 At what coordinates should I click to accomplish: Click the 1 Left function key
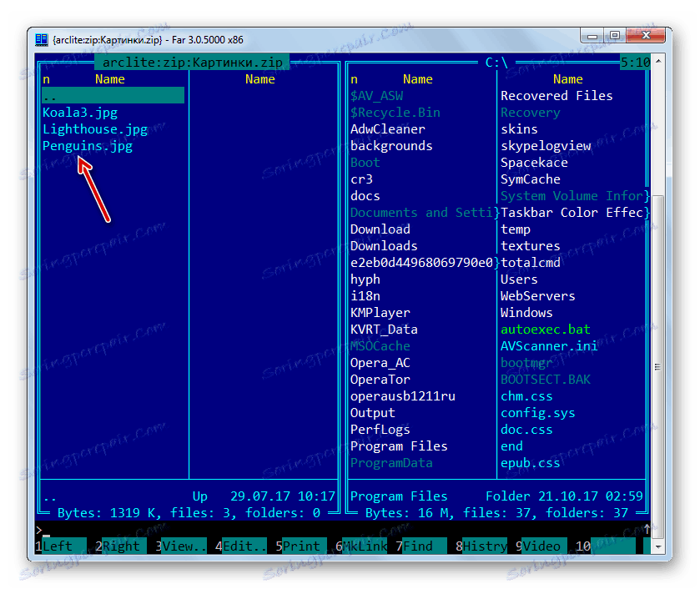(61, 546)
